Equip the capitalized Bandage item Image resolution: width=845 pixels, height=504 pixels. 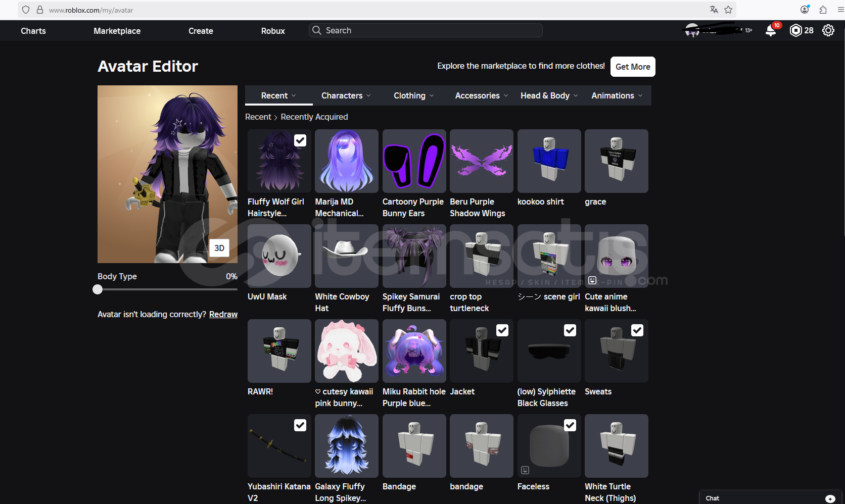[x=414, y=446]
